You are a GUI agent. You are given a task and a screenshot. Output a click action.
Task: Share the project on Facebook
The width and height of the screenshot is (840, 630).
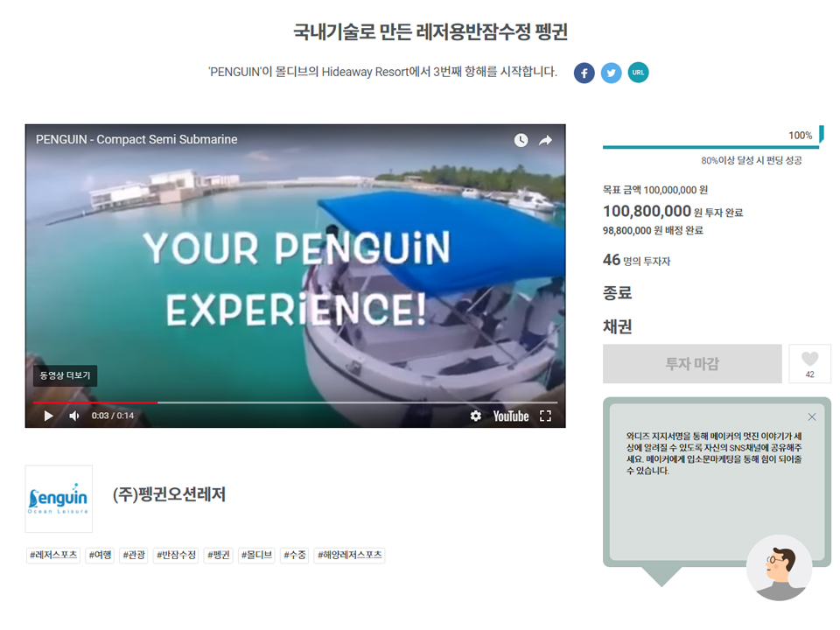[x=584, y=73]
